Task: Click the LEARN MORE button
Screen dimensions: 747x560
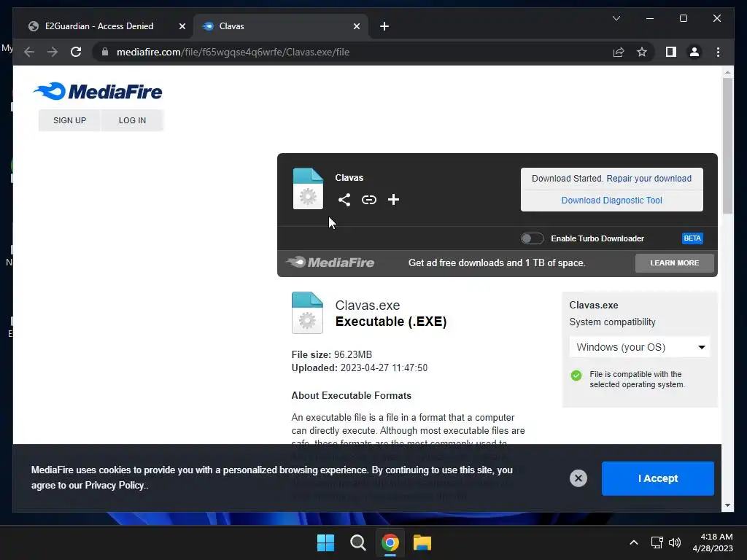Action: (x=675, y=262)
